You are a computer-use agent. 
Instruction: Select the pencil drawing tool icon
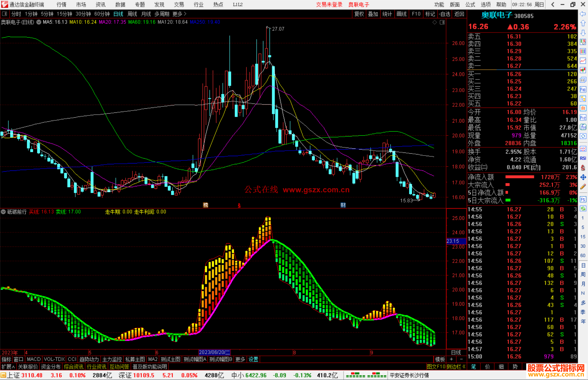click(583, 187)
